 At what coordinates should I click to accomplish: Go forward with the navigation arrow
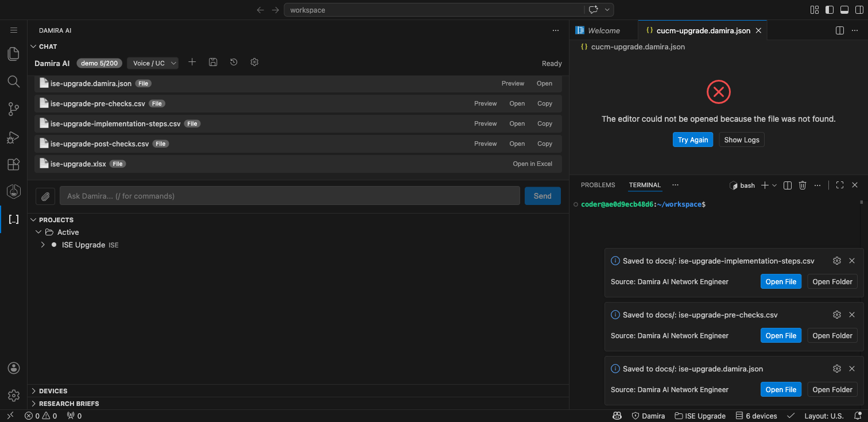tap(276, 10)
